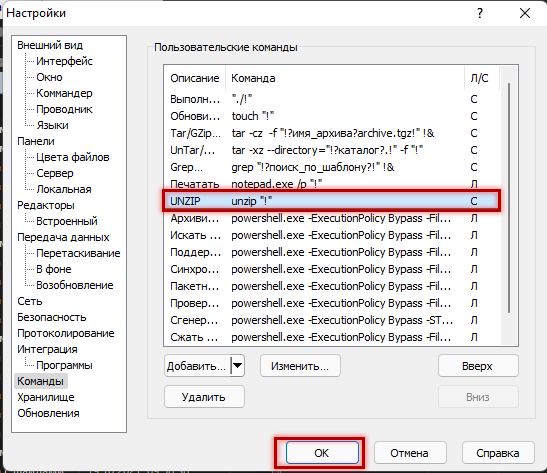Screen dimensions: 547x473
Task: Select Перетаскивание in the tree
Action: pyautogui.click(x=78, y=253)
